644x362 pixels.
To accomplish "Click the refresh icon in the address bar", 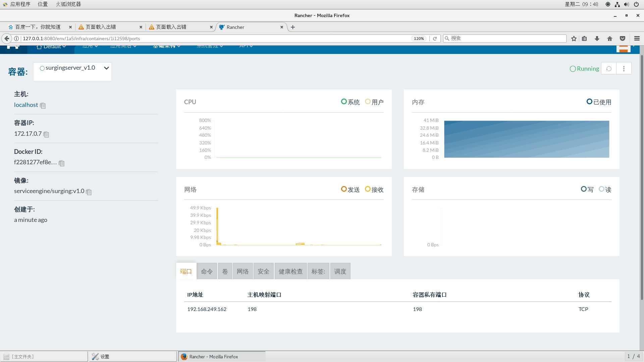I will (x=435, y=39).
